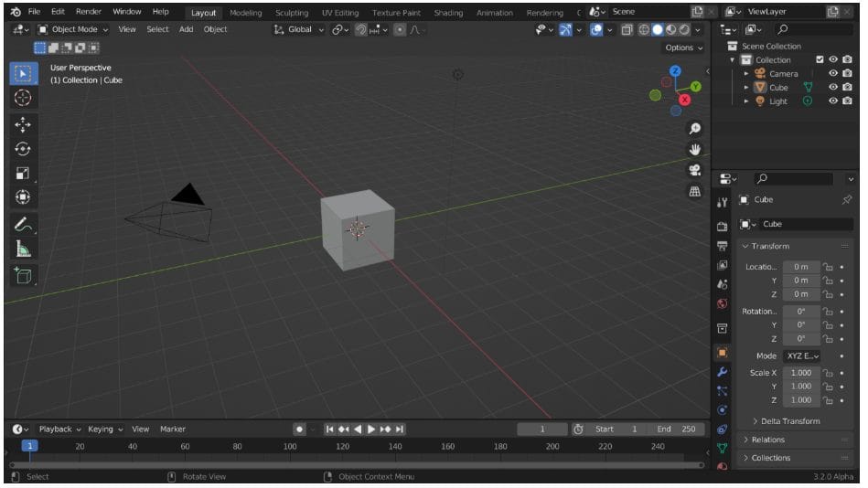The width and height of the screenshot is (868, 488).
Task: Select the Cursor tool in the toolbar
Action: pyautogui.click(x=23, y=98)
